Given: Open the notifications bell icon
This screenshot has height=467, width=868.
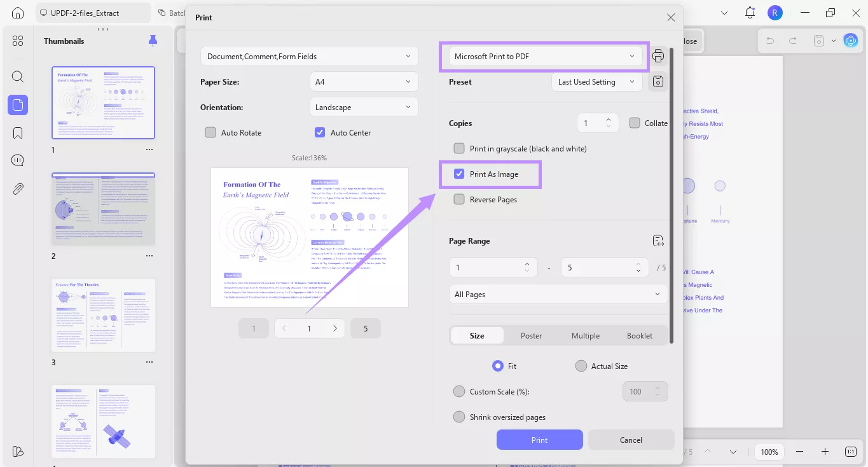Looking at the screenshot, I should 750,13.
